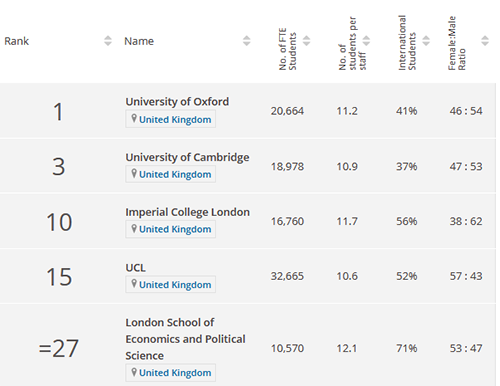Image resolution: width=500 pixels, height=386 pixels.
Task: Sort table by Rank column arrows
Action: click(108, 41)
